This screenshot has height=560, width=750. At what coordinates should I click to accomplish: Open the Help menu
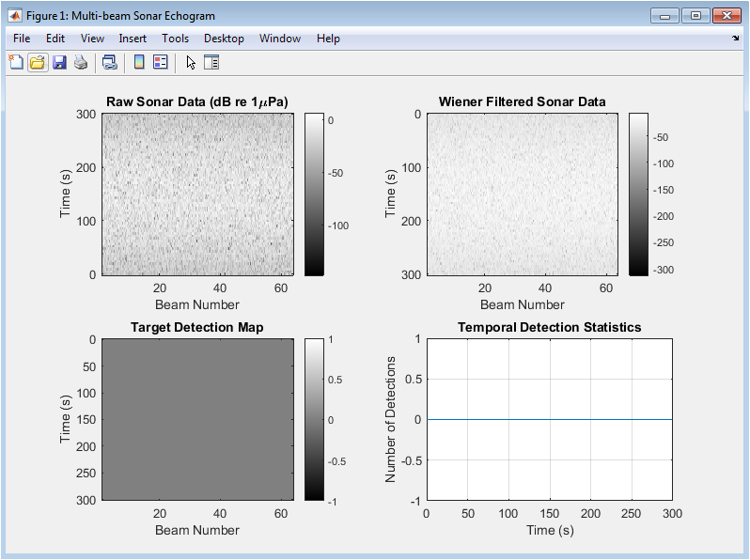tap(328, 39)
